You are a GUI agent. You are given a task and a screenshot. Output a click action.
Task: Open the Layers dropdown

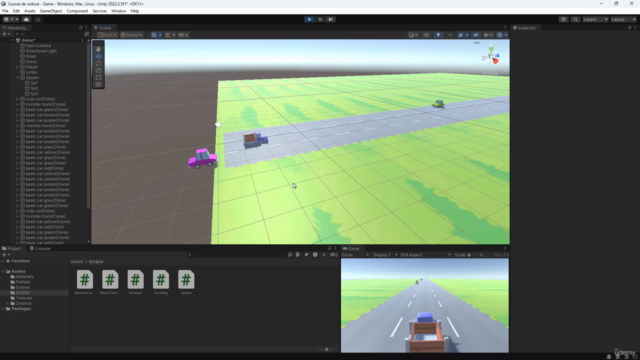595,19
